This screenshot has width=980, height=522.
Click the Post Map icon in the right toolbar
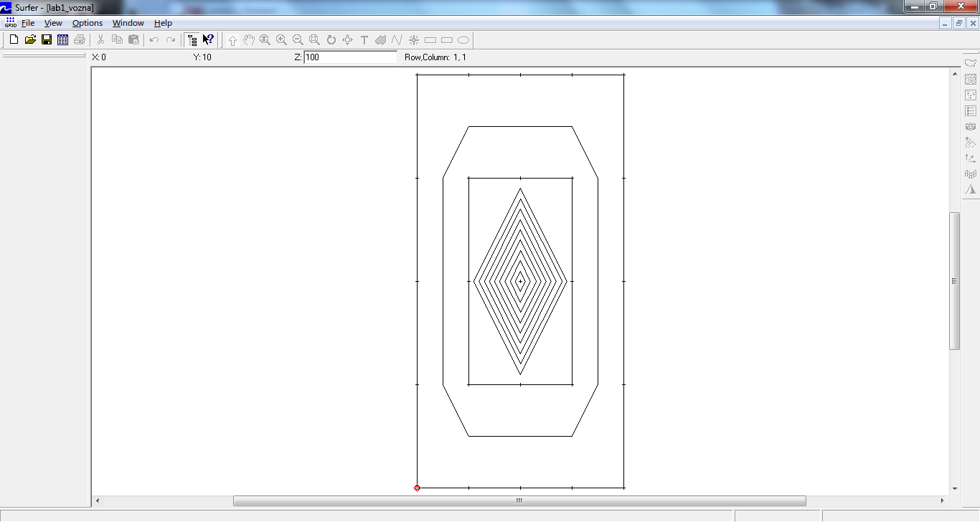[x=971, y=95]
